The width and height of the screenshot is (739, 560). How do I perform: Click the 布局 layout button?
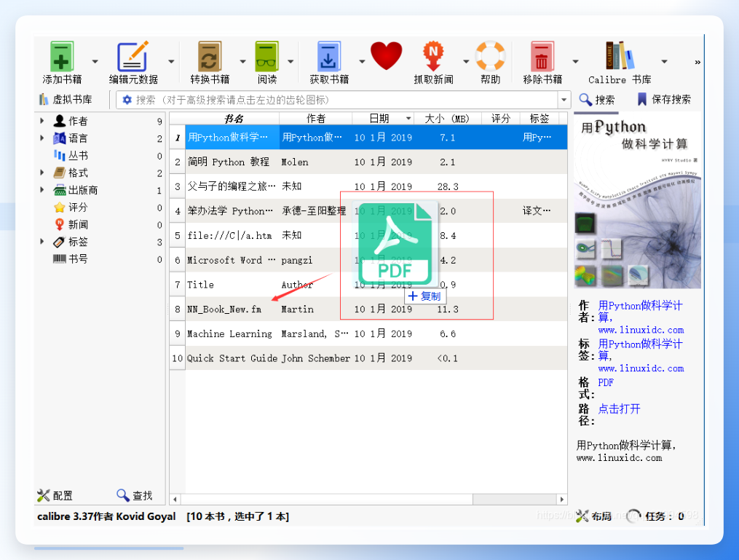coord(594,516)
